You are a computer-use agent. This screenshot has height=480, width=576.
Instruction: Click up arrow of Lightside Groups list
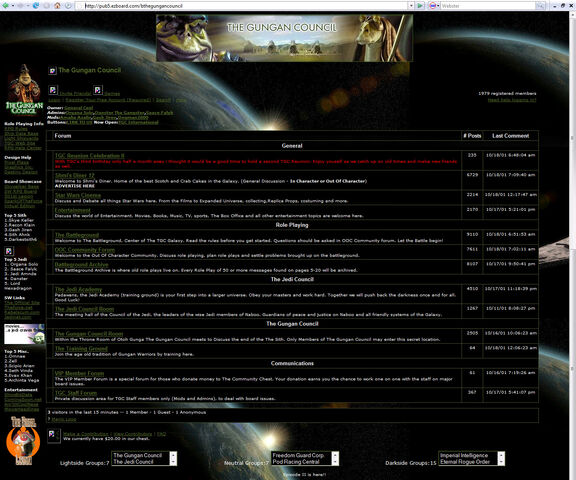173,455
